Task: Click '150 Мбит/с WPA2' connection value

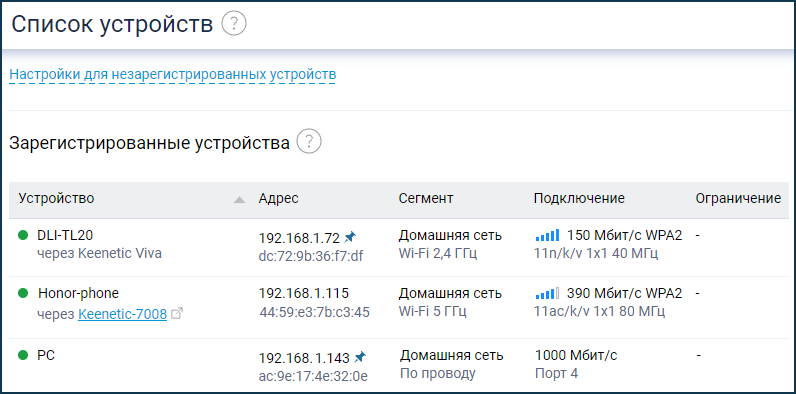Action: 624,235
